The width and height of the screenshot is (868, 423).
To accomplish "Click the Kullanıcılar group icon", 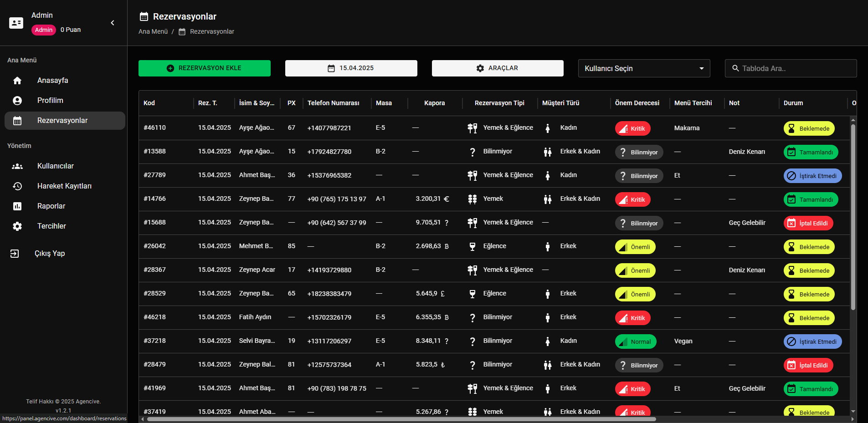I will click(17, 166).
